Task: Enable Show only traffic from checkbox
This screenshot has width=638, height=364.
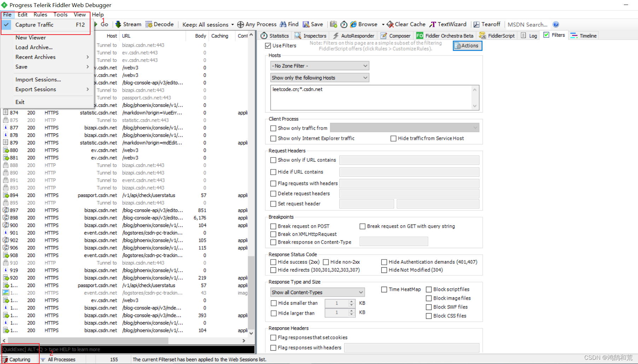Action: click(273, 128)
